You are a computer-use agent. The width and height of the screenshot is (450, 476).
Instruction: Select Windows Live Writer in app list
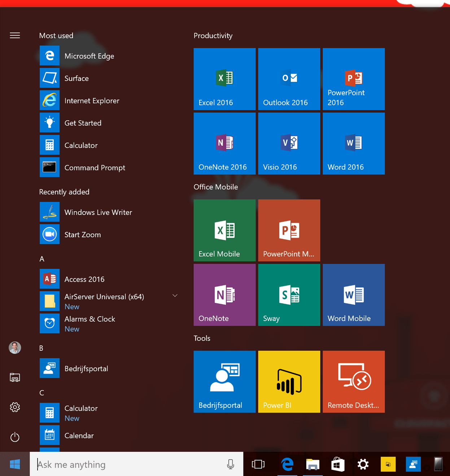[x=98, y=212]
